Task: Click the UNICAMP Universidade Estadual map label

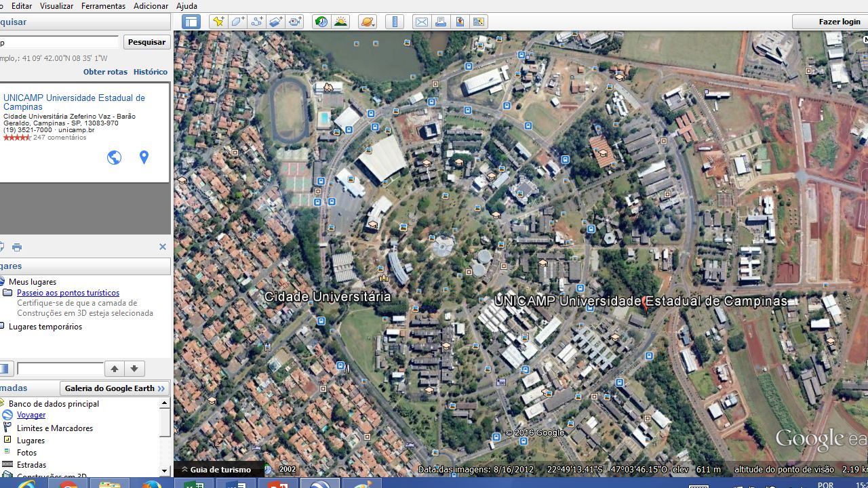Action: point(642,301)
